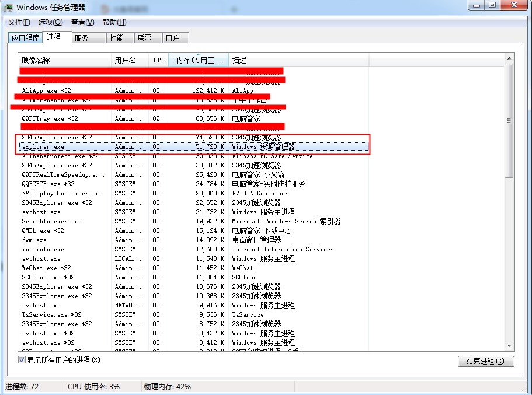Click the scrollbar down arrow

tap(509, 346)
